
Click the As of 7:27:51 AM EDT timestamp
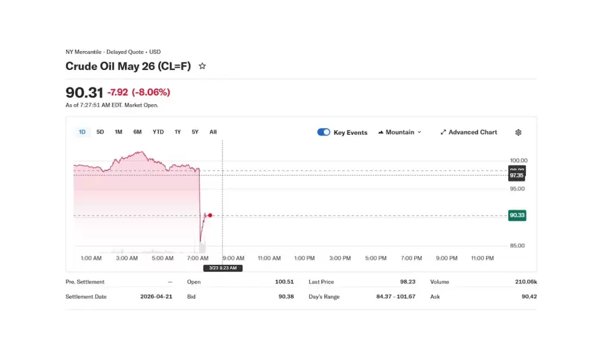coord(112,105)
